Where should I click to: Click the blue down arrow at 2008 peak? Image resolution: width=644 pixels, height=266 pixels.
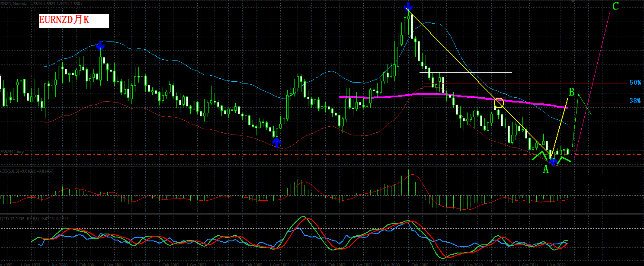click(x=408, y=6)
